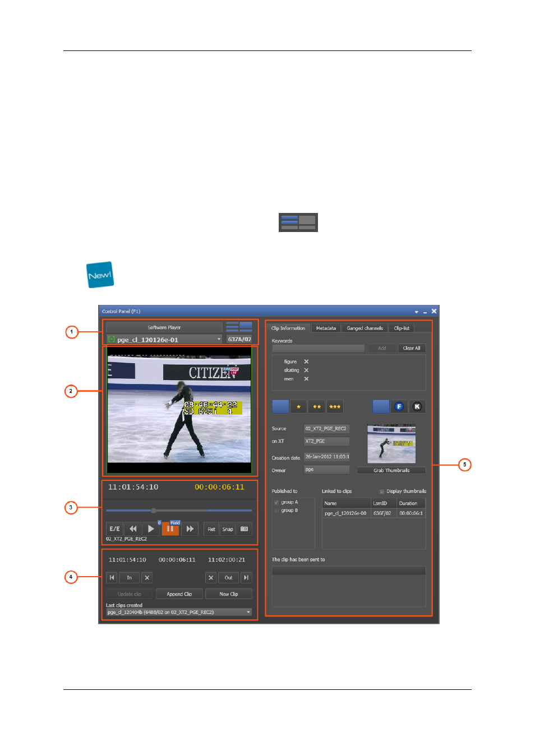Click the K flag icon
The width and height of the screenshot is (535, 756).
click(417, 406)
